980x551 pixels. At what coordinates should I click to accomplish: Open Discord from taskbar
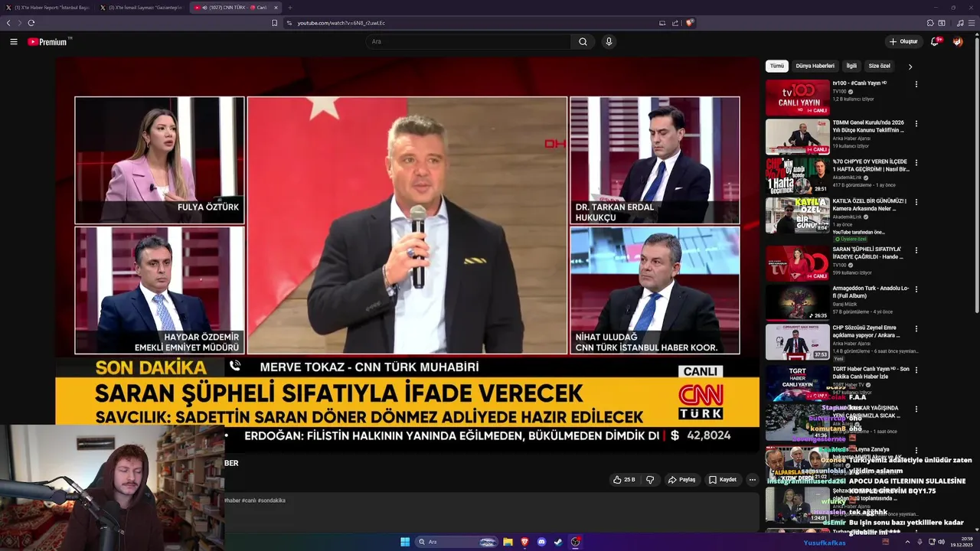[541, 542]
